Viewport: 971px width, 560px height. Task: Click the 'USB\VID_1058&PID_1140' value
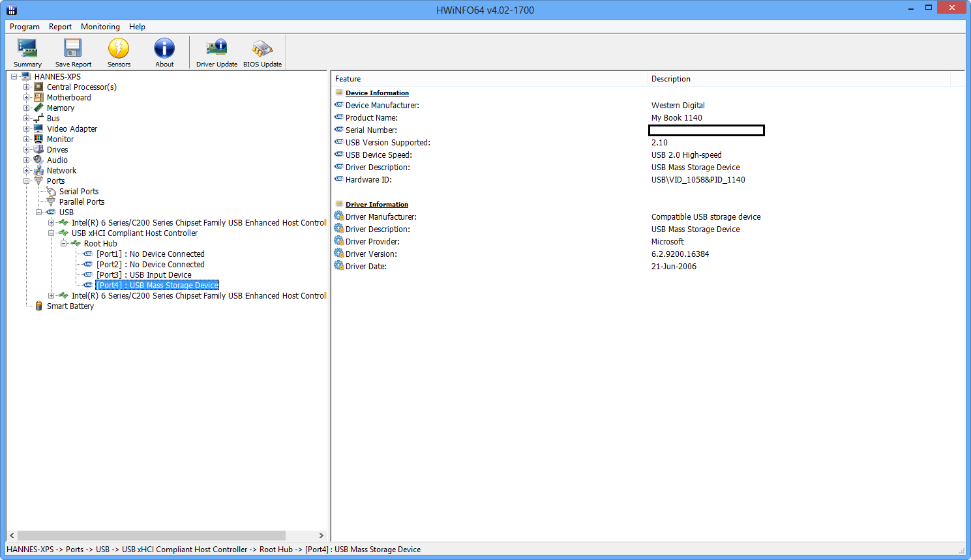(x=698, y=179)
